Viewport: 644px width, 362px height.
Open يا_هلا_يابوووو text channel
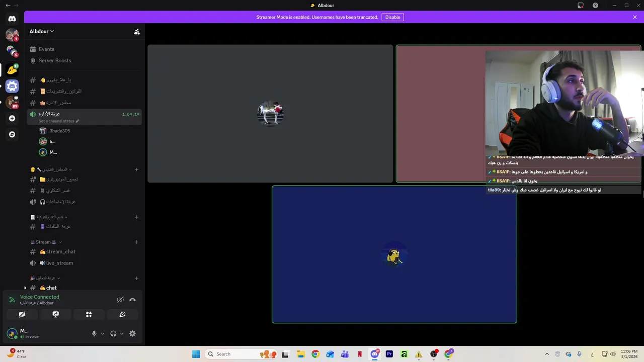[84, 80]
